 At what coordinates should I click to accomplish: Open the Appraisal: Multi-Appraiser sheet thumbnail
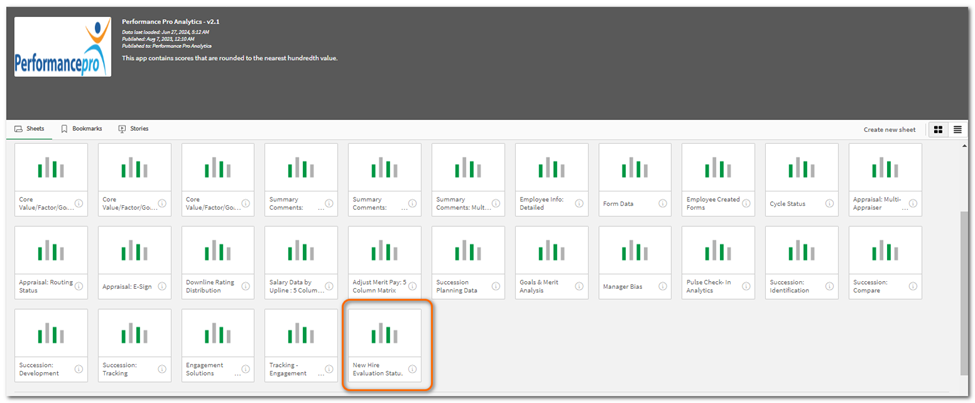(885, 168)
